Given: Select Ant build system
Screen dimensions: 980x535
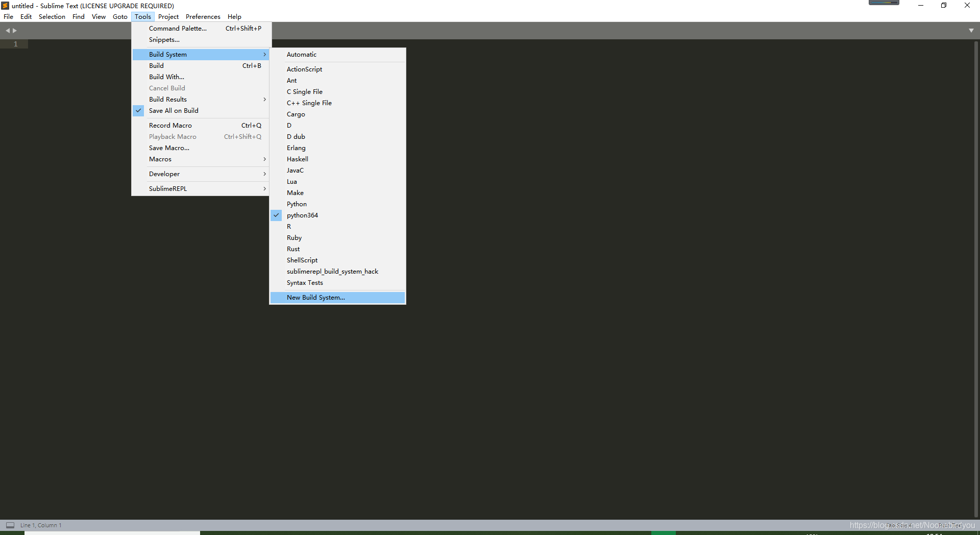Looking at the screenshot, I should click(338, 81).
